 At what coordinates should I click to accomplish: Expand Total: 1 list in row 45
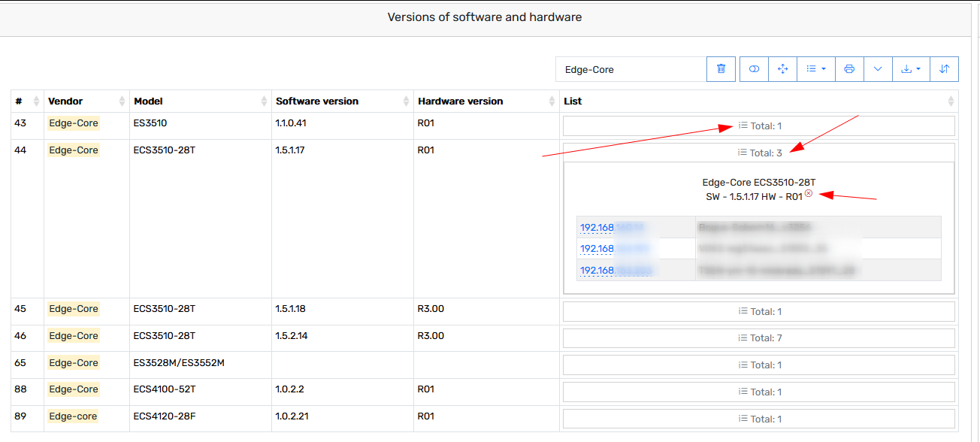click(x=759, y=312)
